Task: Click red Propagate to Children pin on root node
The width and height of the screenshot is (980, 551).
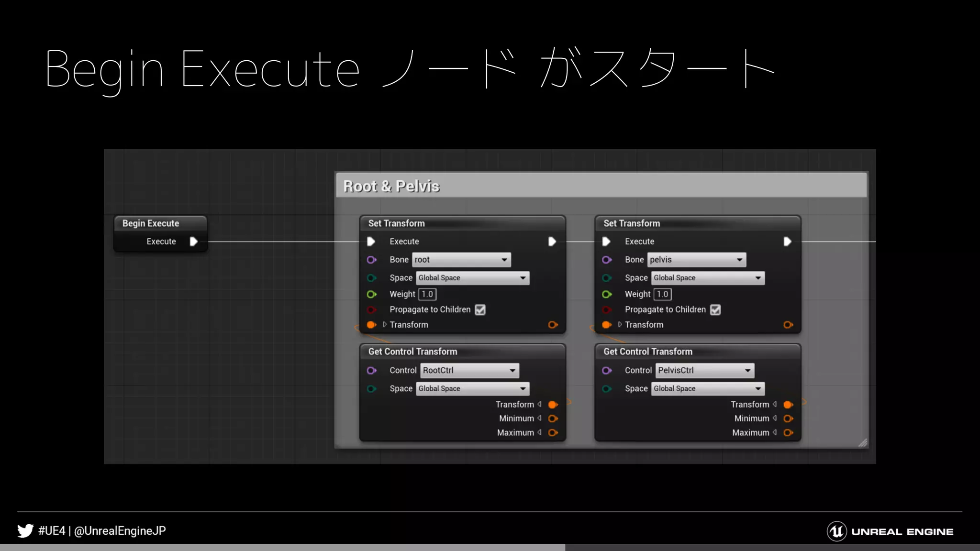Action: tap(372, 309)
